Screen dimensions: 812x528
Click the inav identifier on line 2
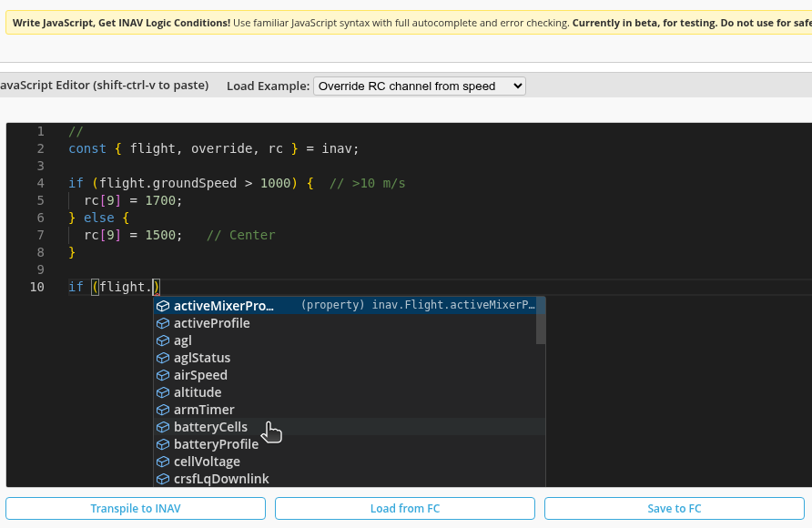pos(337,148)
